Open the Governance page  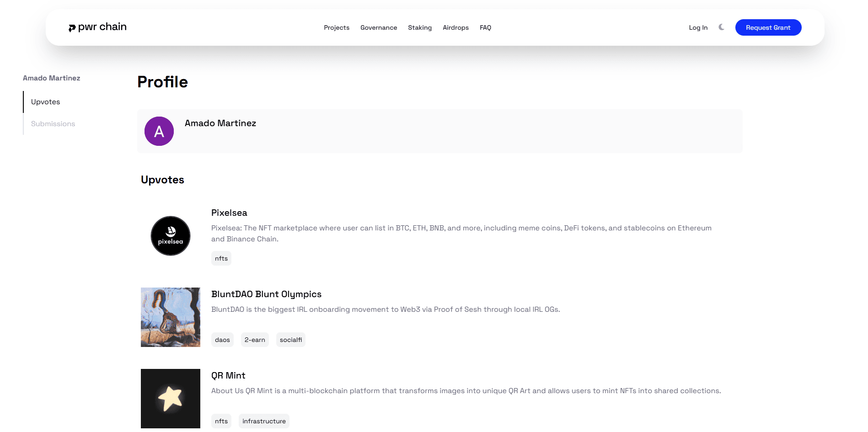tap(378, 27)
